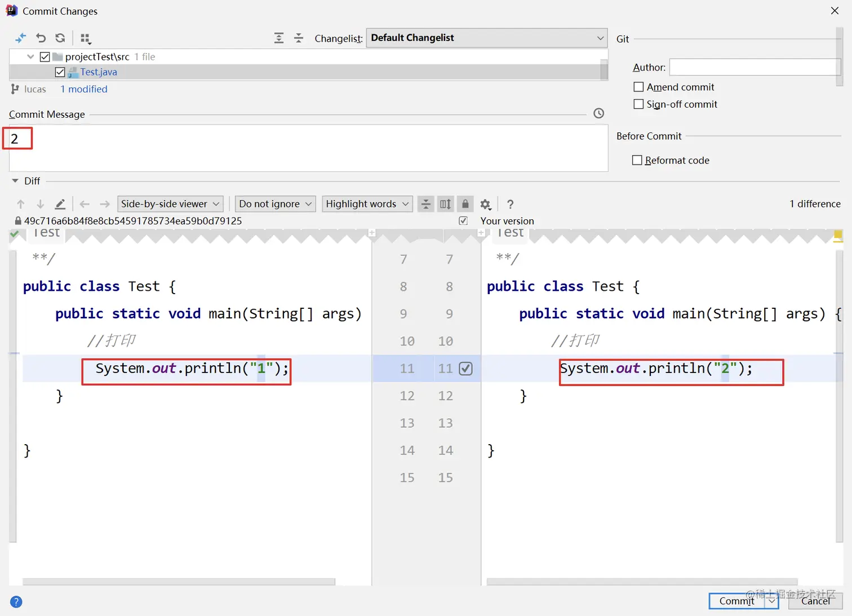
Task: Click the pencil edit-source icon
Action: 60,204
